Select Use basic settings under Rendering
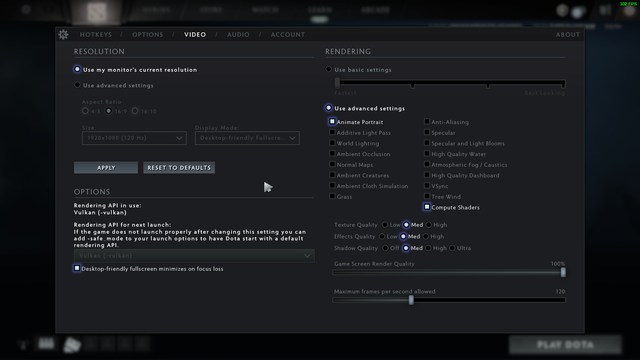The height and width of the screenshot is (360, 640). pyautogui.click(x=329, y=69)
